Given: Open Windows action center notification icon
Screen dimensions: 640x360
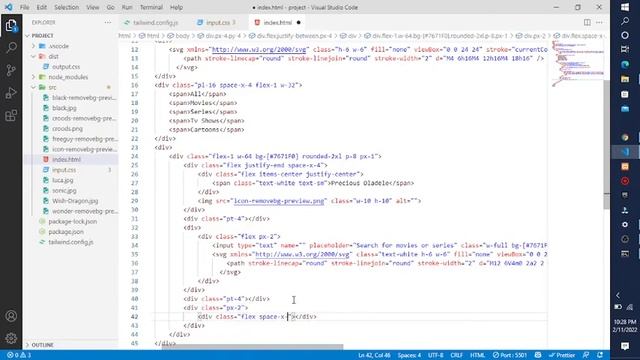Looking at the screenshot, I should point(625,346).
